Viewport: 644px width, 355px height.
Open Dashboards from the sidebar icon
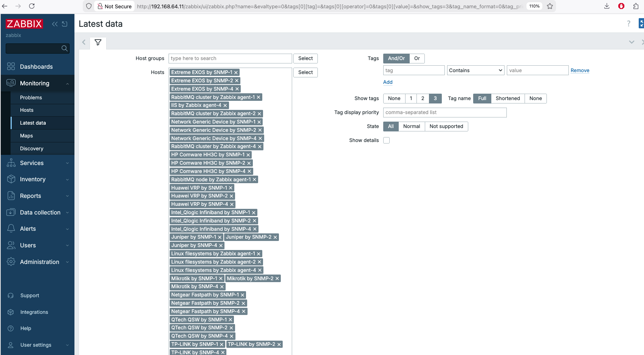[11, 66]
